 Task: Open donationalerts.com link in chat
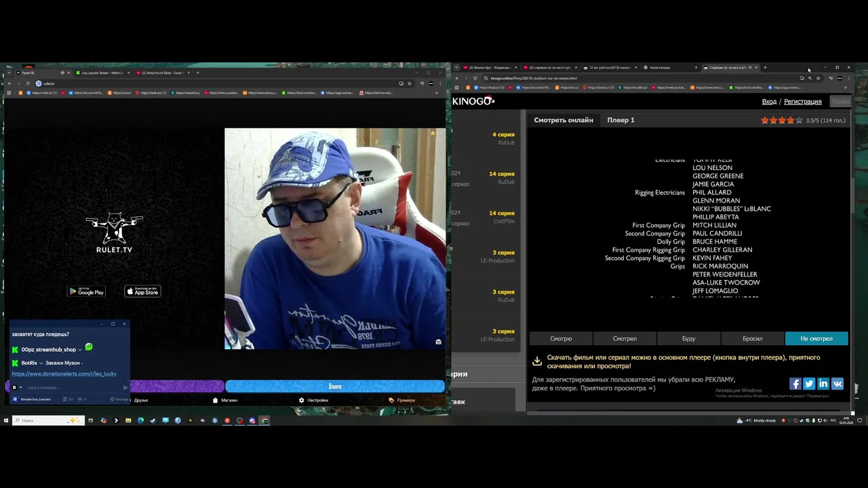[64, 373]
